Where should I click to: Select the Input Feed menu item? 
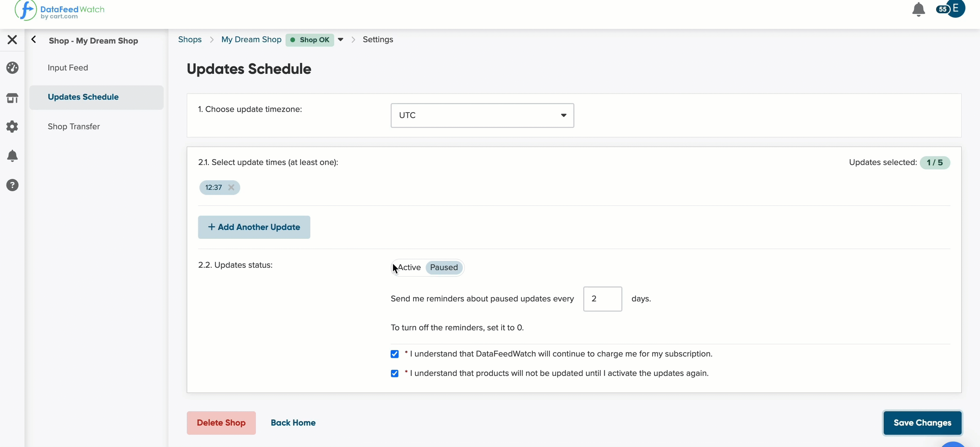[x=68, y=68]
